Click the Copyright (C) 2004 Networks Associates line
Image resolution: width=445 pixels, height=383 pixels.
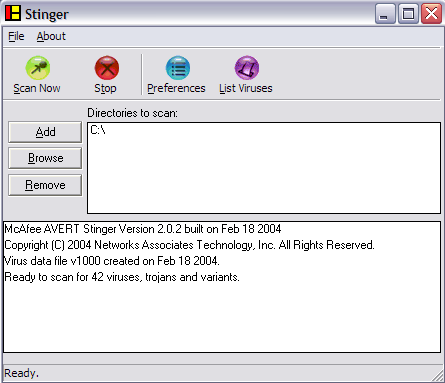click(x=189, y=245)
